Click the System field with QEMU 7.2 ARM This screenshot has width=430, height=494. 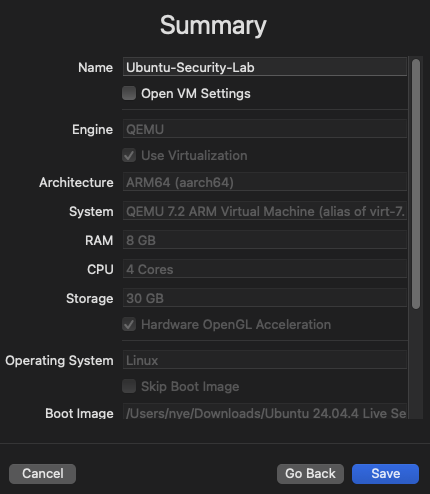click(x=265, y=211)
